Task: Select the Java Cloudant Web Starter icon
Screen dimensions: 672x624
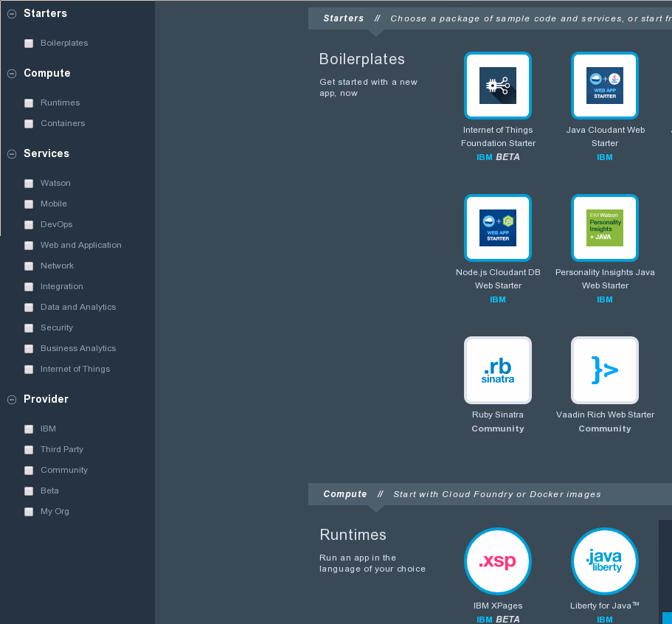Action: tap(604, 86)
